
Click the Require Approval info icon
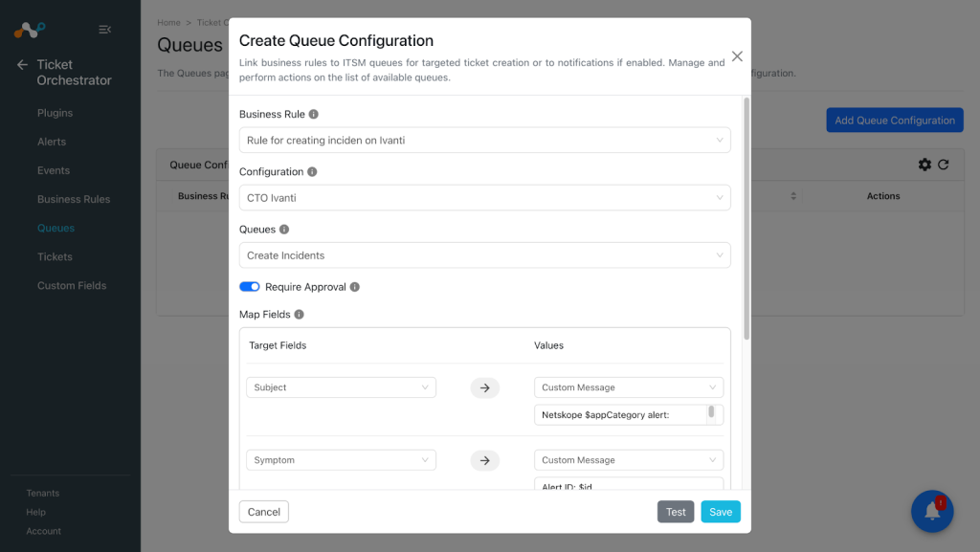click(x=355, y=287)
